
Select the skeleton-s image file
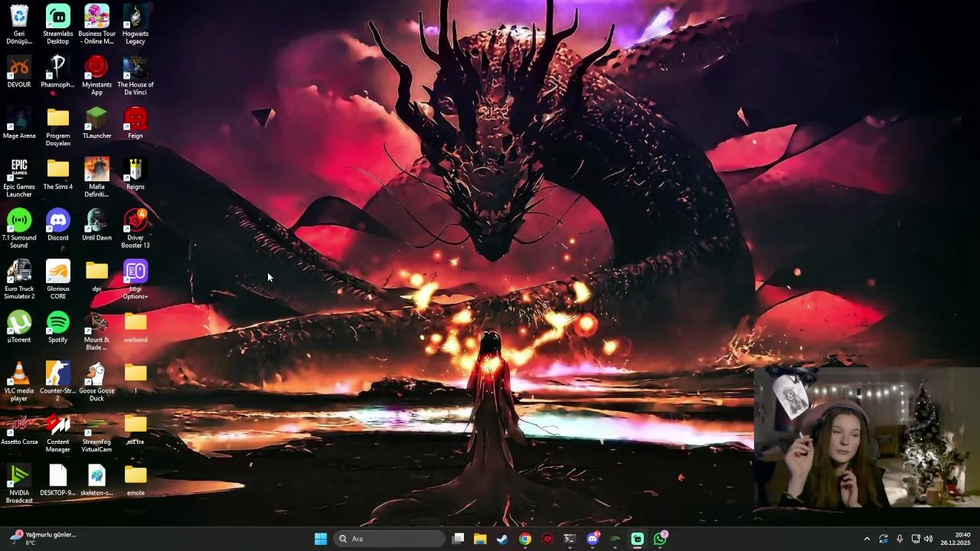tap(96, 481)
